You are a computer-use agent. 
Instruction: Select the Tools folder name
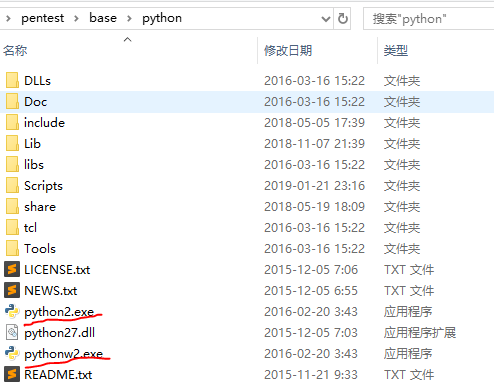[40, 249]
